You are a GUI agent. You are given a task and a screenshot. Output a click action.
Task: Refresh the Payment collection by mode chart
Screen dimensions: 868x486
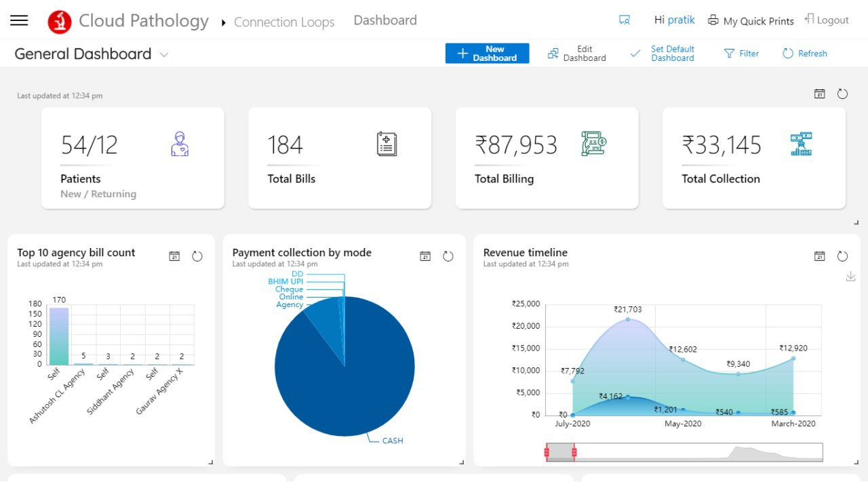[x=448, y=256]
